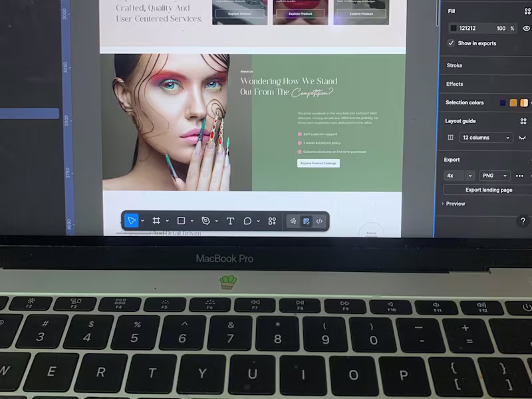Select the Move tool
532x399 pixels.
(132, 219)
